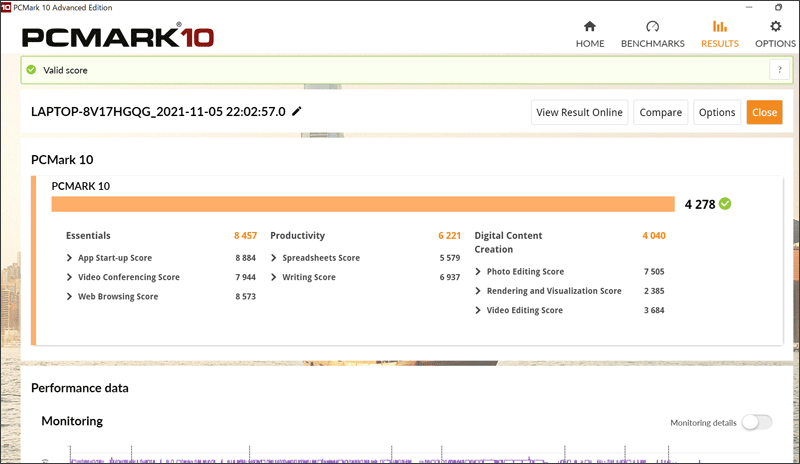Click the PCMark 10 title bar app icon

coord(6,7)
